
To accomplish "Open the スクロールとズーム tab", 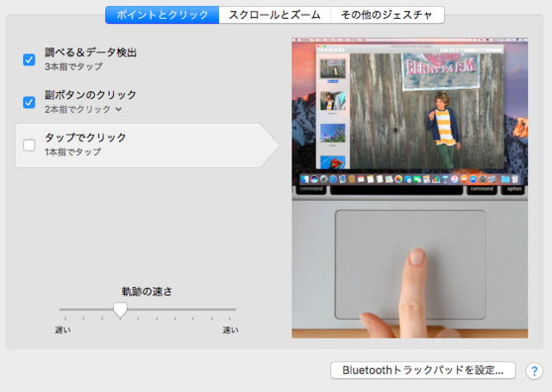I will tap(274, 15).
